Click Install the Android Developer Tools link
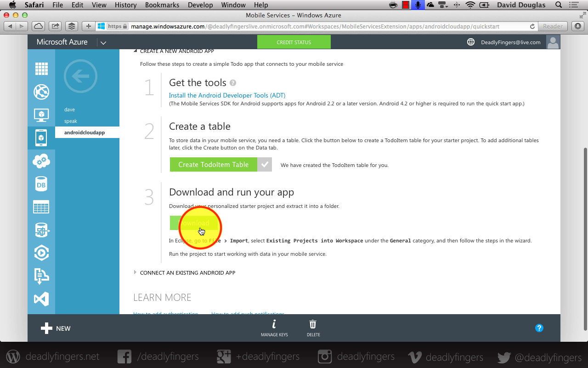 point(227,95)
